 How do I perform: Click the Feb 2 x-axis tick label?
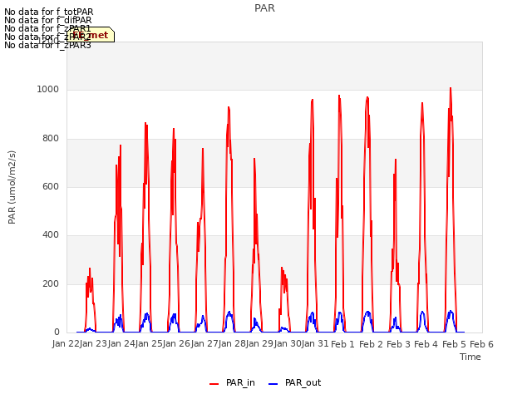371,344
